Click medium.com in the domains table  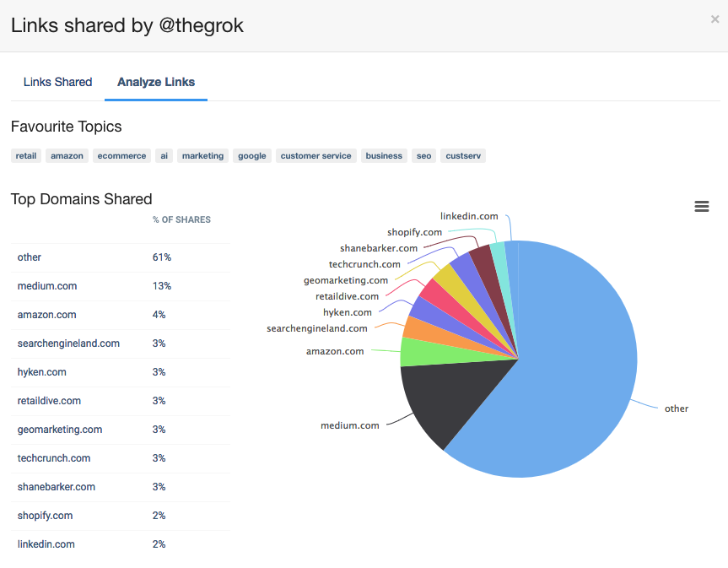47,286
